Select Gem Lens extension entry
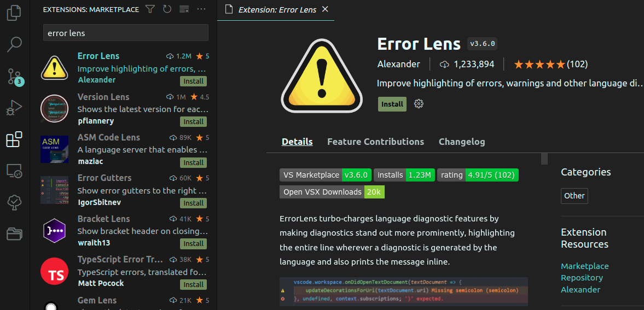 pyautogui.click(x=124, y=301)
